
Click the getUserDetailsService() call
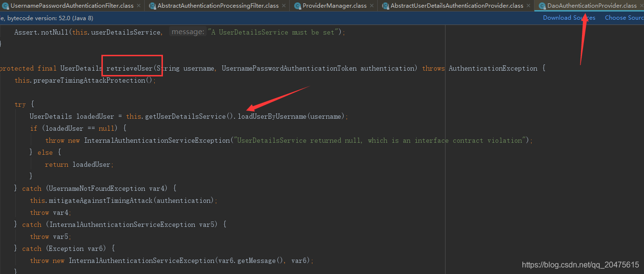[188, 116]
